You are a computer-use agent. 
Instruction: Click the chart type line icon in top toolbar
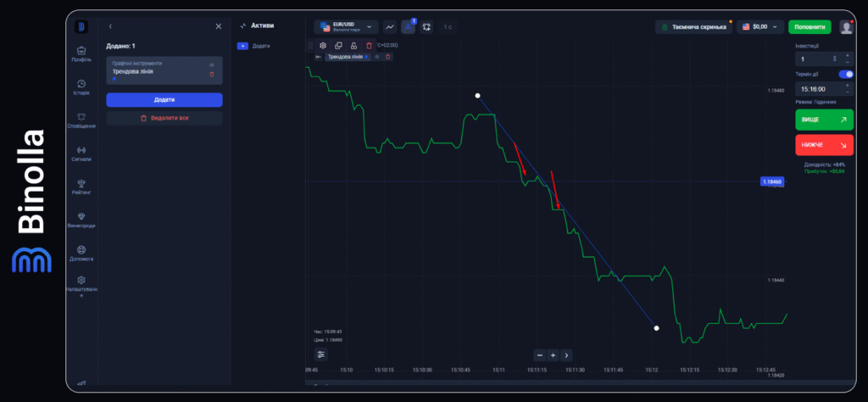click(389, 27)
